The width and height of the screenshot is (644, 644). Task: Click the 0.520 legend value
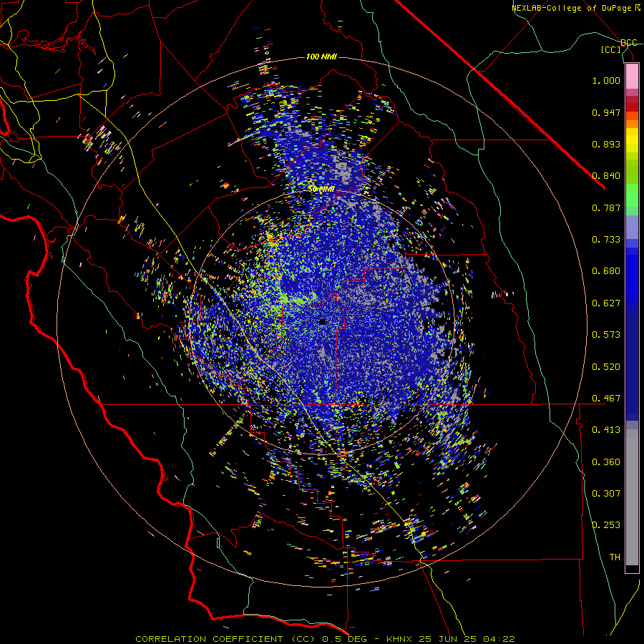[x=606, y=367]
